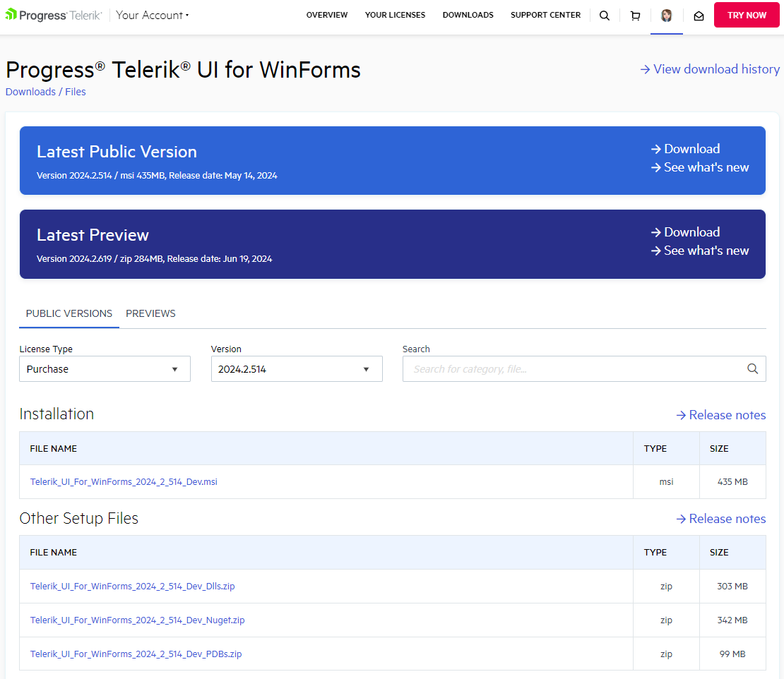
Task: Open the search magnifier in top navigation
Action: (x=604, y=16)
